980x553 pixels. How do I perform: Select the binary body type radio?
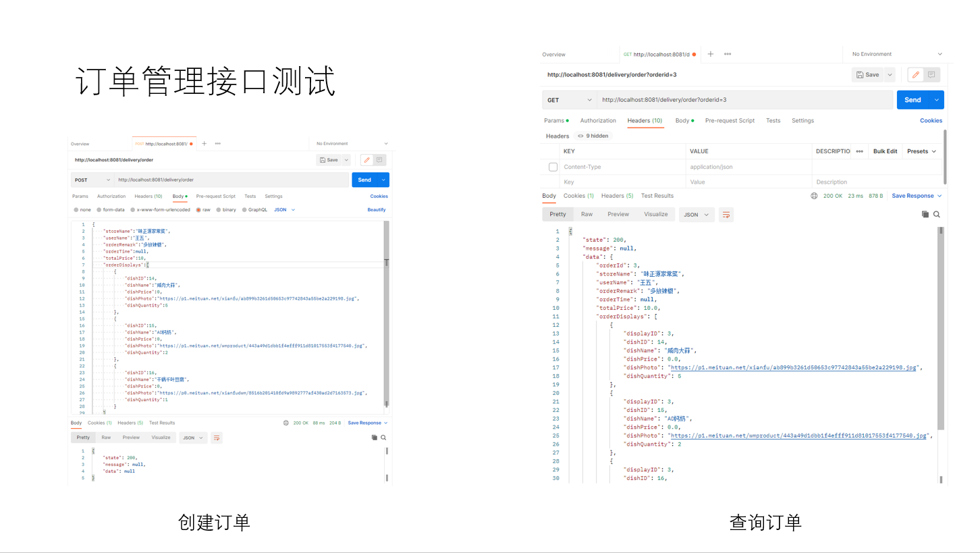(x=219, y=210)
